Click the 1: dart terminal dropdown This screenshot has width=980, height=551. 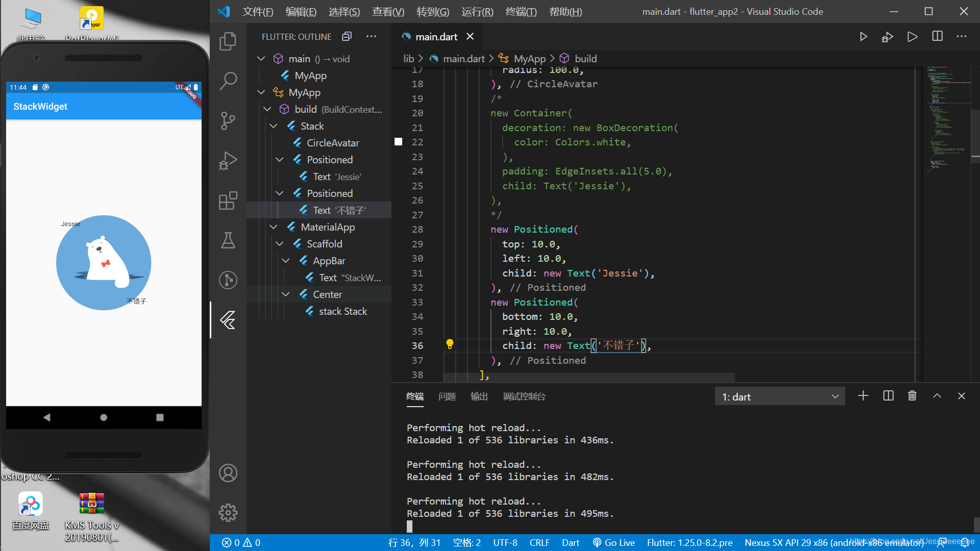pos(777,396)
